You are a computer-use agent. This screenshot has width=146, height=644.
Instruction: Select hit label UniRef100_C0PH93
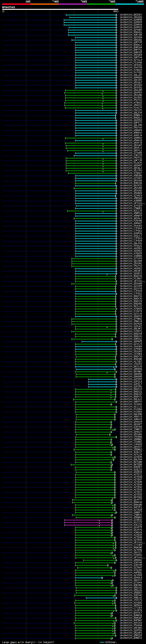(131, 445)
